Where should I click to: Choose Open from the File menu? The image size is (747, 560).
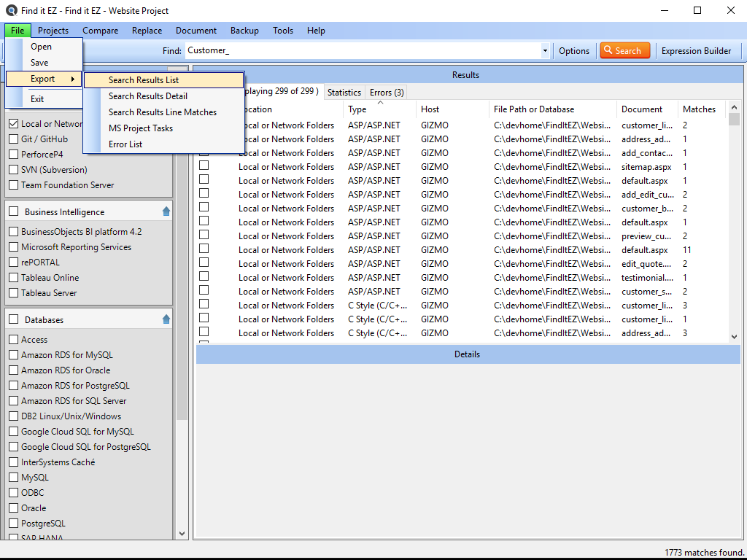(x=44, y=47)
